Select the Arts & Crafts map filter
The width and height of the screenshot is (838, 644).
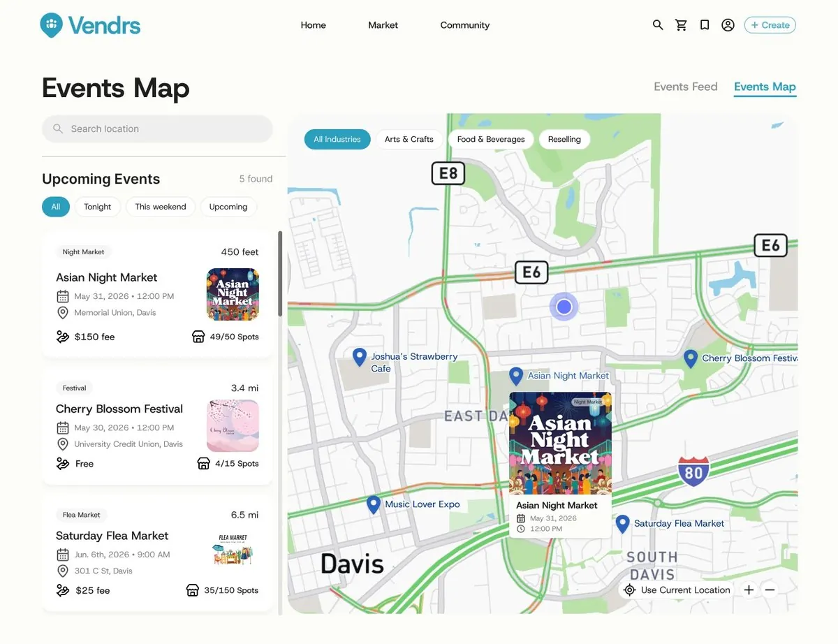[409, 139]
